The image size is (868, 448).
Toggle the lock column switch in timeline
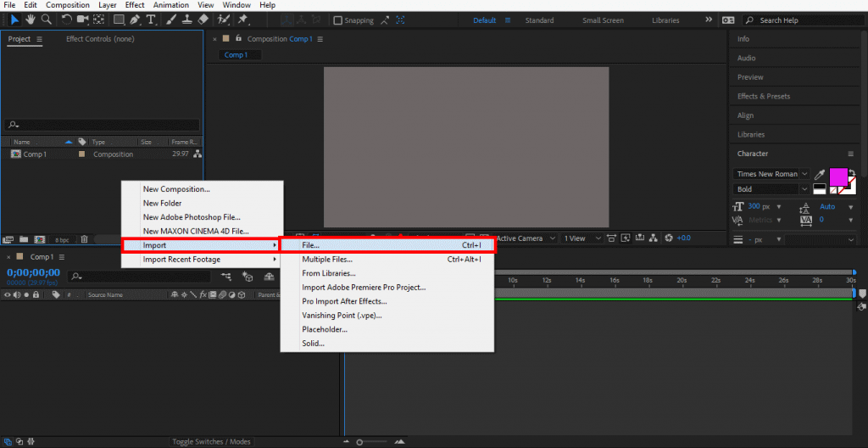tap(36, 295)
